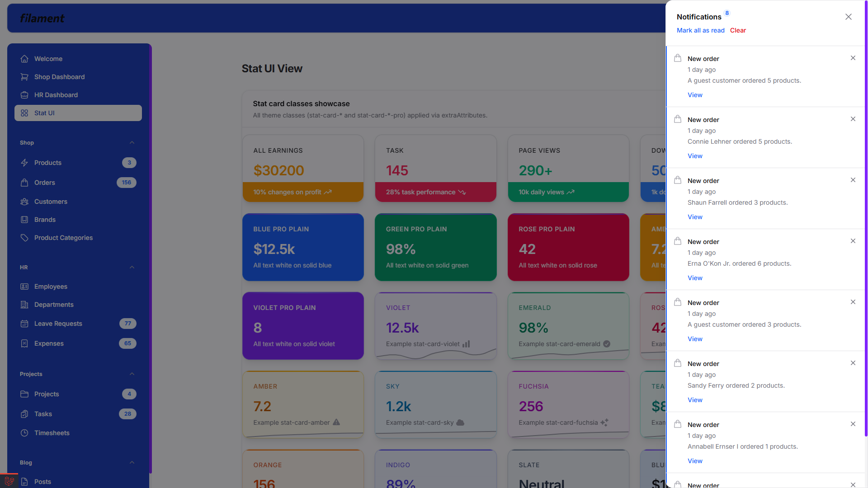Viewport: 868px width, 488px height.
Task: Click the Timesheets clock icon
Action: click(24, 433)
